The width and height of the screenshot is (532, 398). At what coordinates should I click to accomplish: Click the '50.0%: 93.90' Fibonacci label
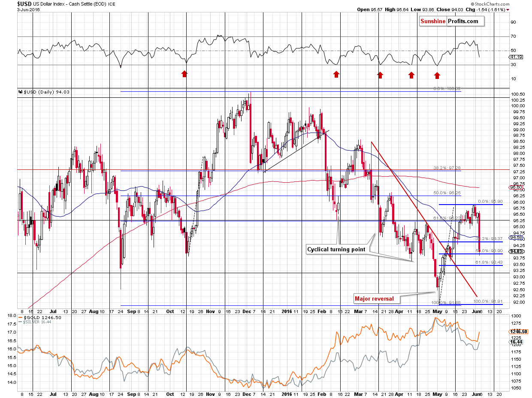tap(489, 250)
